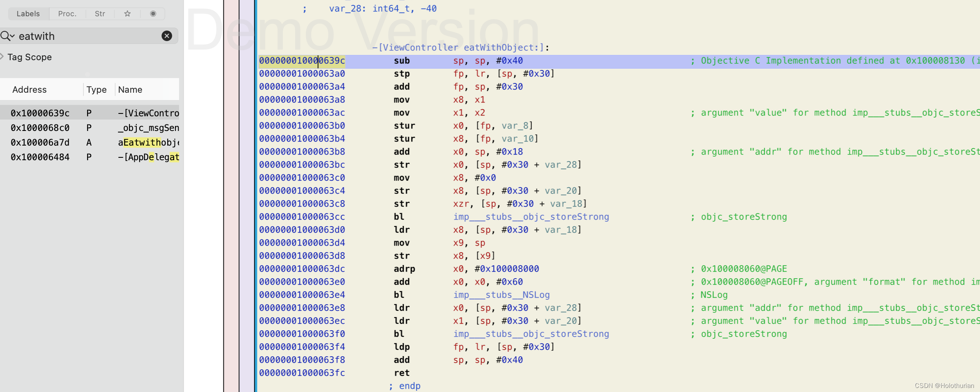The height and width of the screenshot is (392, 980).
Task: Switch to the Labels tab
Action: point(28,13)
